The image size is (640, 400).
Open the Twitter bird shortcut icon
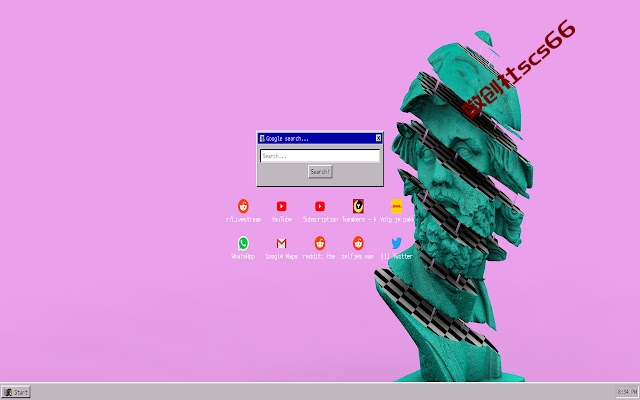coord(397,243)
